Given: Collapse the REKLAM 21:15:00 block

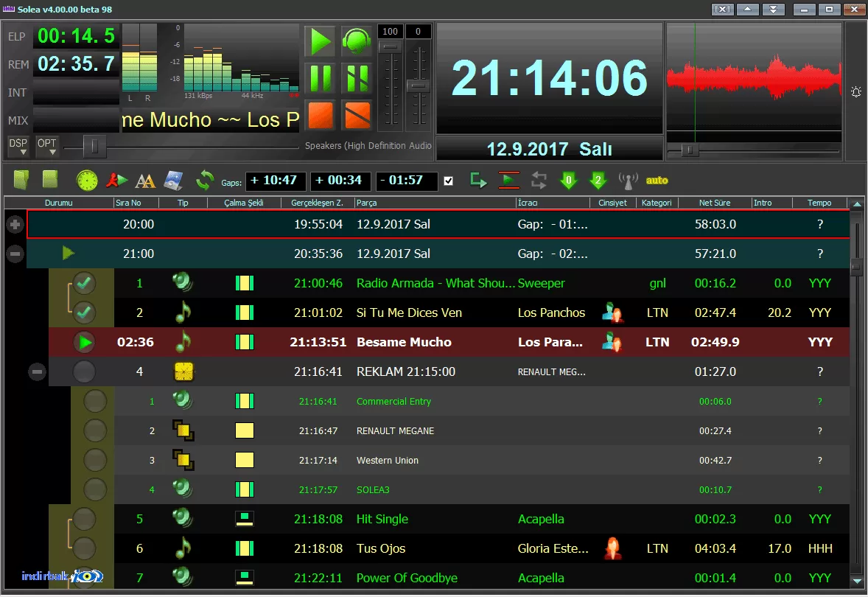Looking at the screenshot, I should tap(37, 371).
